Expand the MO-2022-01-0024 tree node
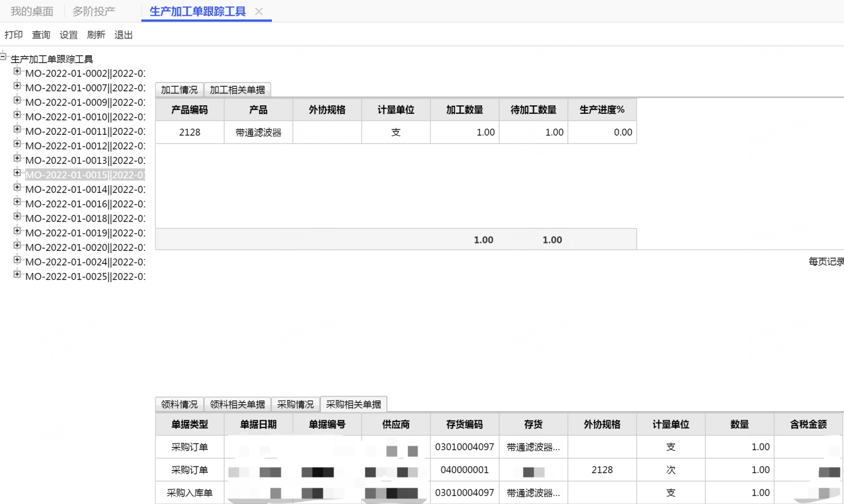The height and width of the screenshot is (504, 844). [x=17, y=260]
